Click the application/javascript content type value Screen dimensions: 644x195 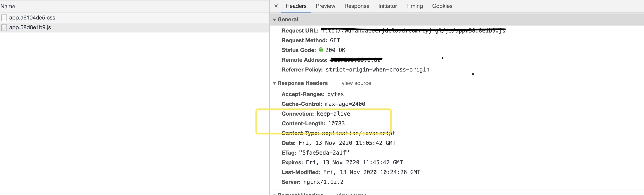(358, 133)
